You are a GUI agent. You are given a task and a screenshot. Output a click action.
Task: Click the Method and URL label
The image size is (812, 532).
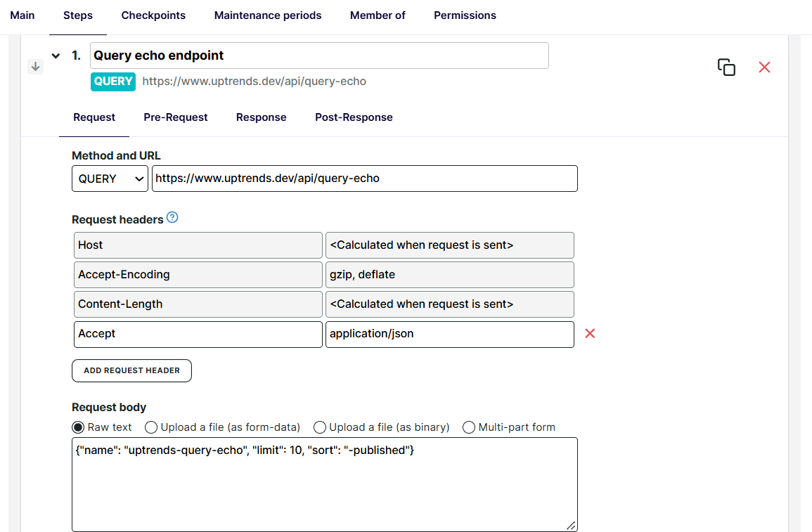[116, 156]
